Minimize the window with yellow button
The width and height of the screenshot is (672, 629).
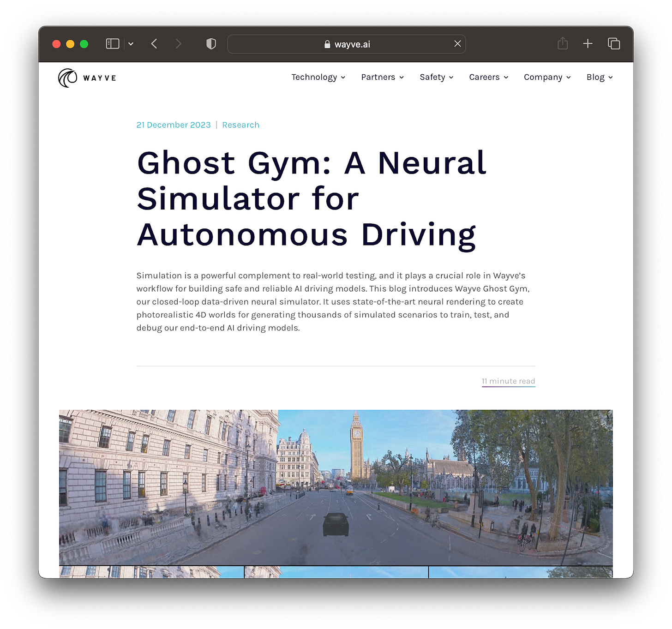[x=70, y=44]
